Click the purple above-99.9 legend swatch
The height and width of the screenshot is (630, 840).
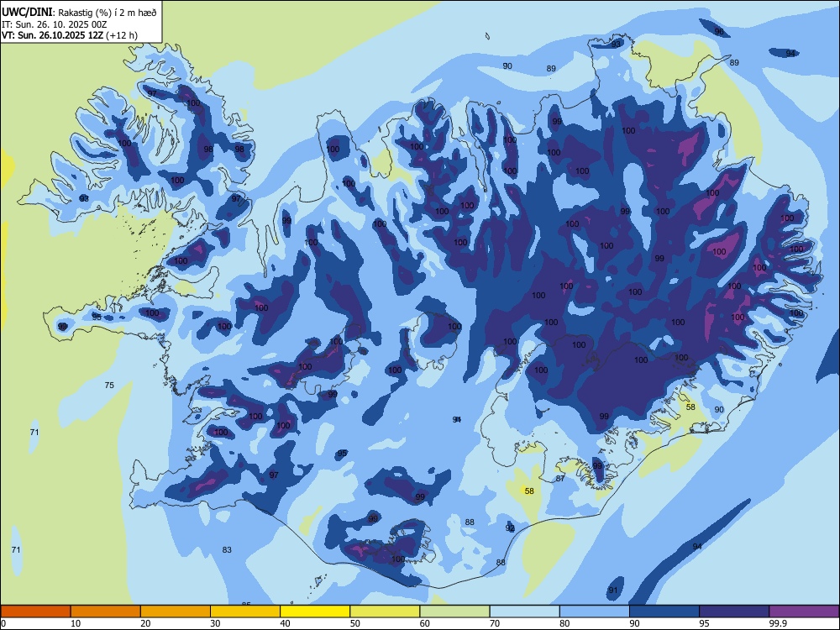pos(804,612)
